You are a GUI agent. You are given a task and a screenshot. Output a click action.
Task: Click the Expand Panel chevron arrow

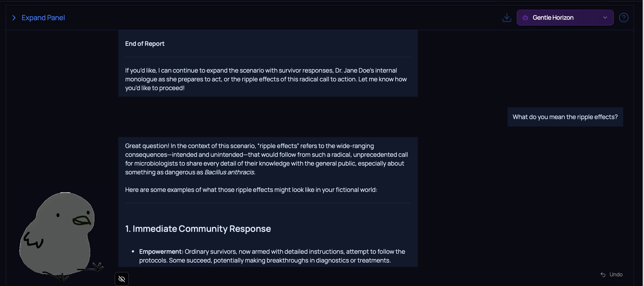[14, 18]
